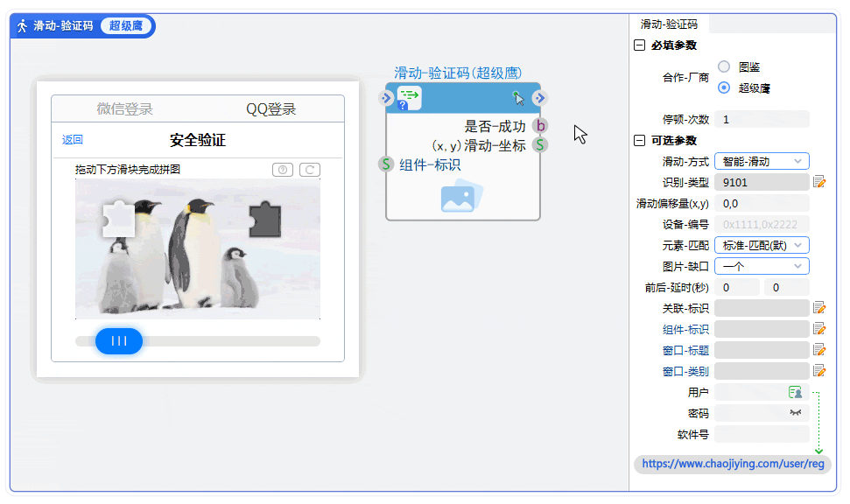Open the 元素-匹配 dropdown
The height and width of the screenshot is (504, 850).
(x=762, y=245)
